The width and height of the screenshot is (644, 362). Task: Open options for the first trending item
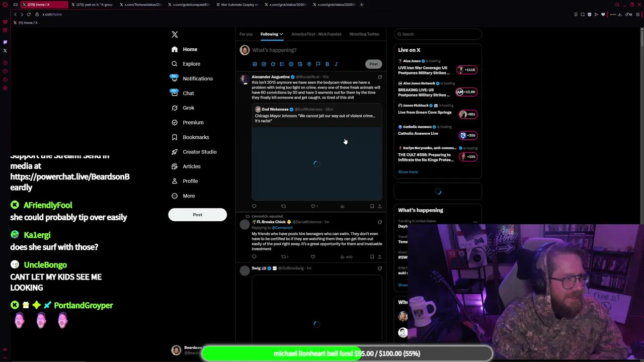pos(475,222)
